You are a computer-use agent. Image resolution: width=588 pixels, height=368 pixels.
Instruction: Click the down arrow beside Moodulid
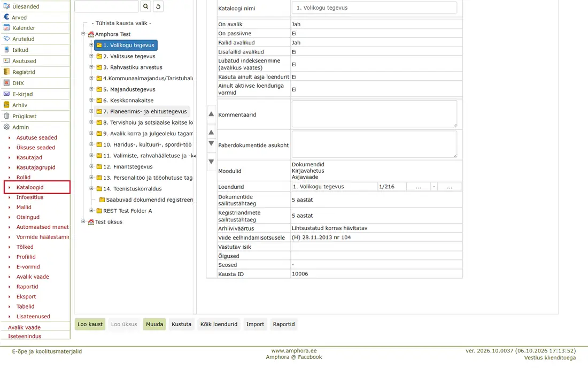pyautogui.click(x=211, y=162)
